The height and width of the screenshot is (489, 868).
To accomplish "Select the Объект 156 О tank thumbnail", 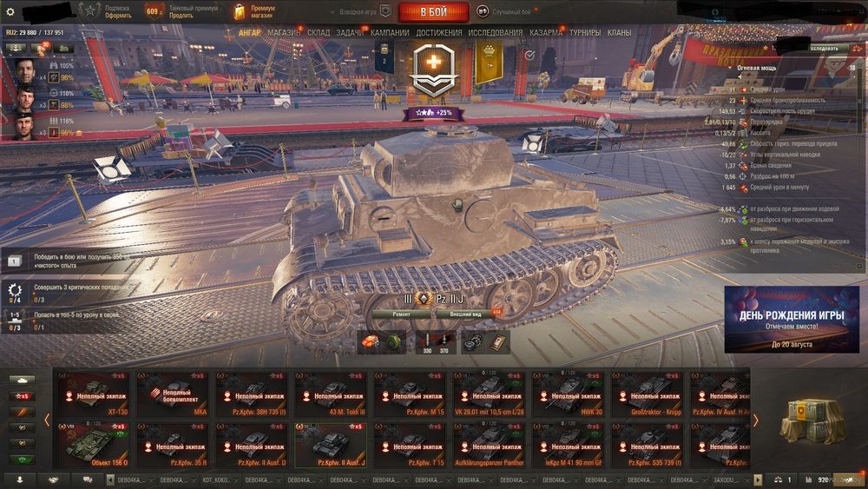I will pyautogui.click(x=93, y=446).
